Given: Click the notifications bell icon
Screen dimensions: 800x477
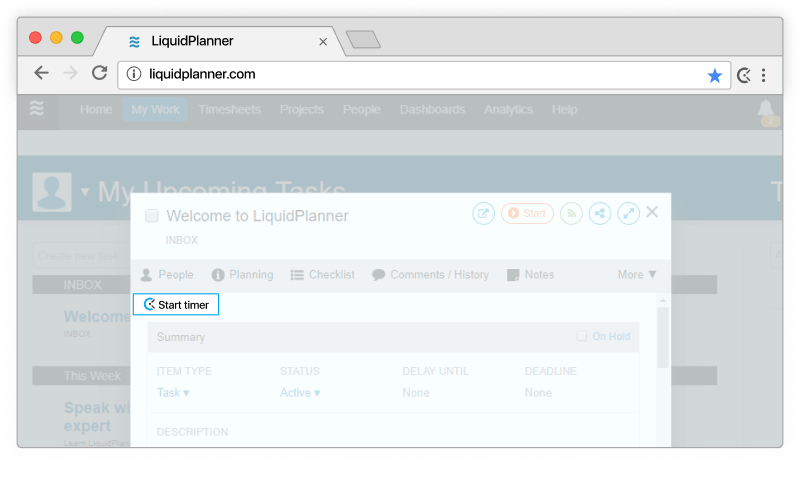Looking at the screenshot, I should pyautogui.click(x=766, y=111).
